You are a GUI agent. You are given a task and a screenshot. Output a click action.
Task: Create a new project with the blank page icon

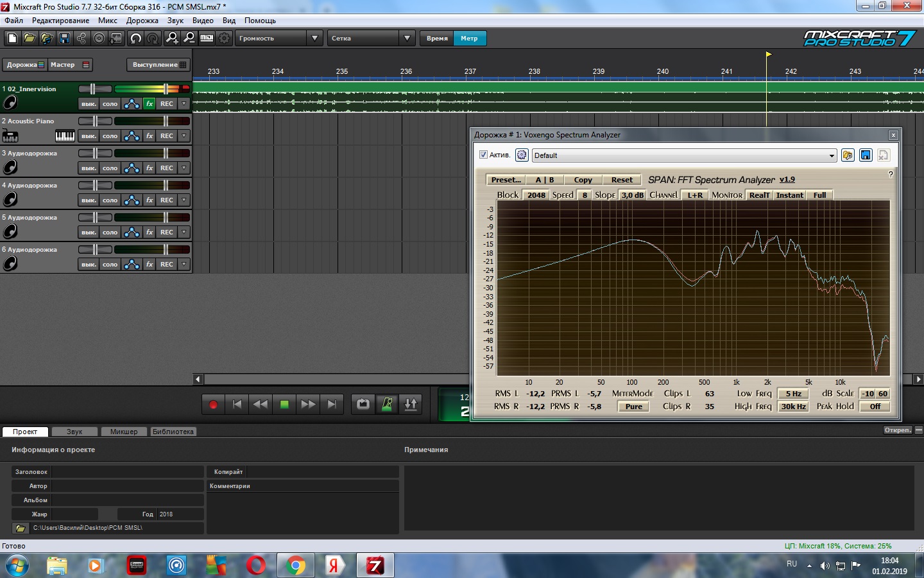pos(12,39)
